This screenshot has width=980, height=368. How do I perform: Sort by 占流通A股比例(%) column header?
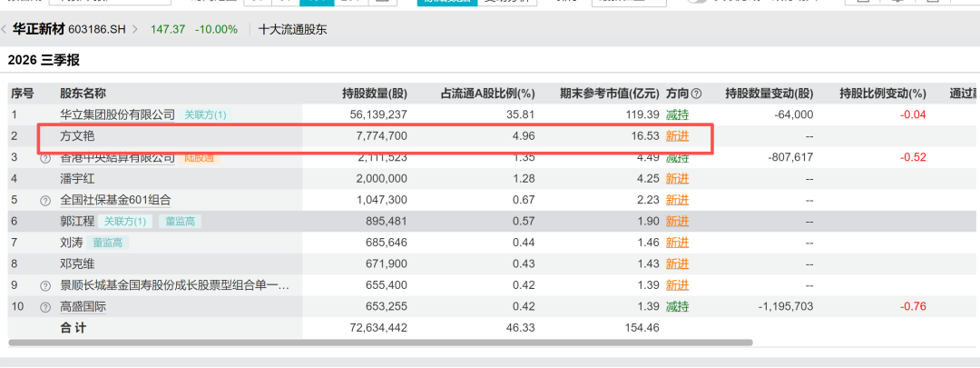pyautogui.click(x=488, y=94)
